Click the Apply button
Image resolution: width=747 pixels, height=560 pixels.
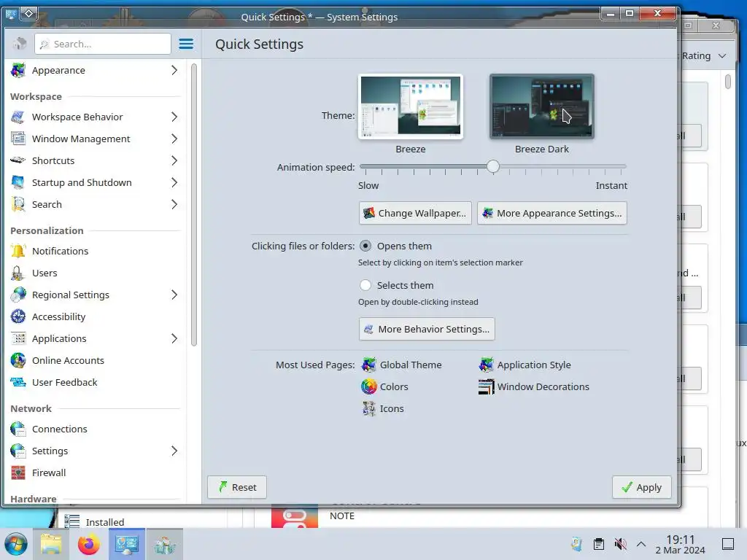(x=642, y=487)
